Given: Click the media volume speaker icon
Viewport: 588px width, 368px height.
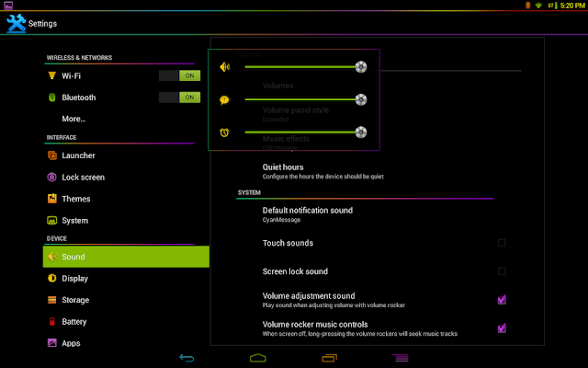Looking at the screenshot, I should point(224,67).
